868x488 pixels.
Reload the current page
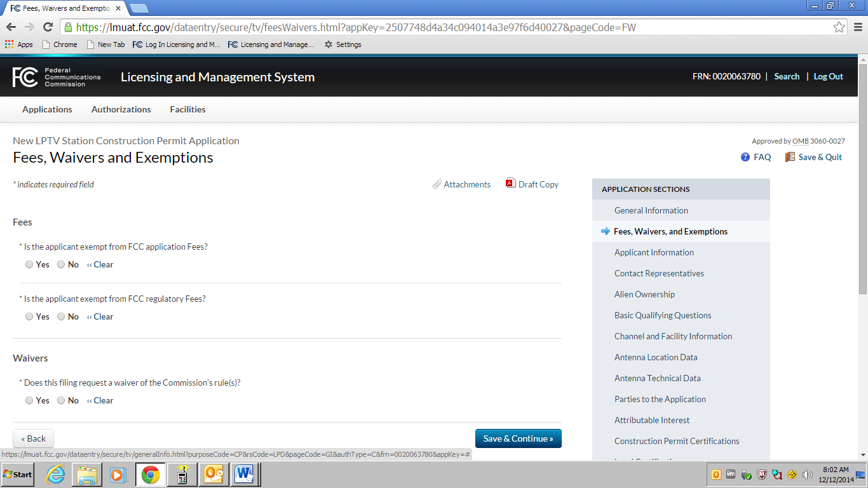click(48, 27)
